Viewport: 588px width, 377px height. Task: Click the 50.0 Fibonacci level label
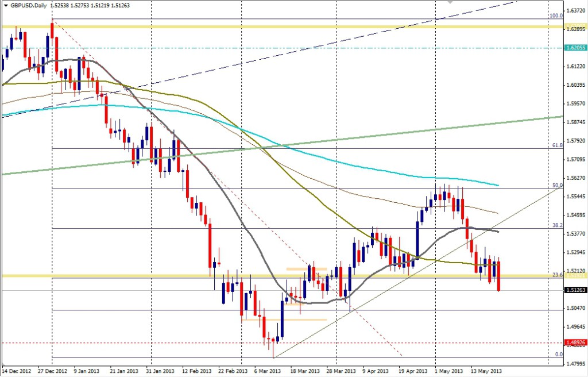pyautogui.click(x=556, y=186)
